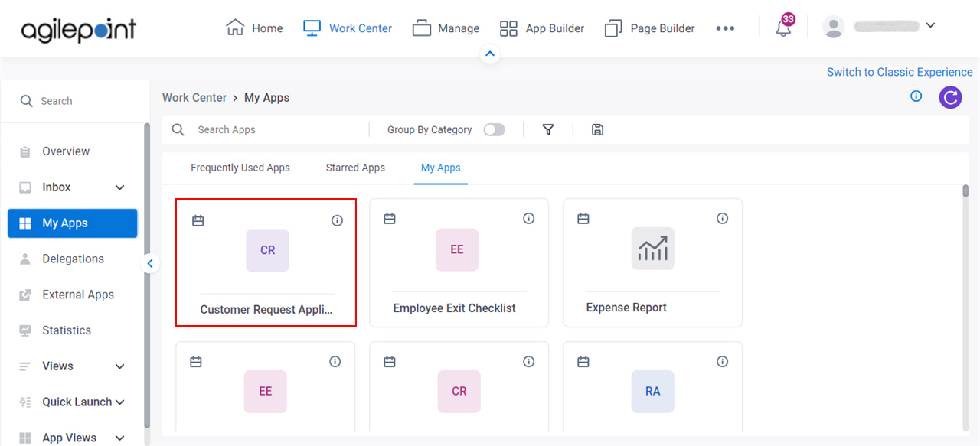The height and width of the screenshot is (446, 980).
Task: Click calendar icon on Customer Request card
Action: tap(198, 220)
